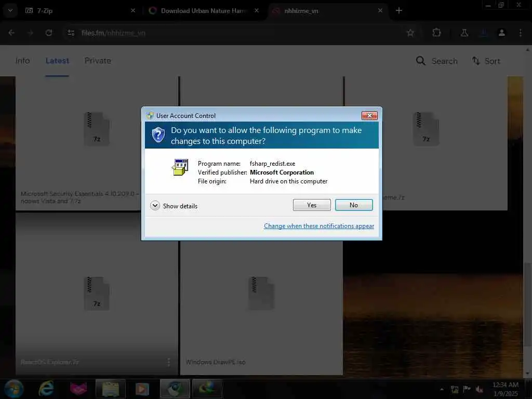Image resolution: width=532 pixels, height=399 pixels.
Task: Open Chrome Labs flask icon
Action: 464,33
